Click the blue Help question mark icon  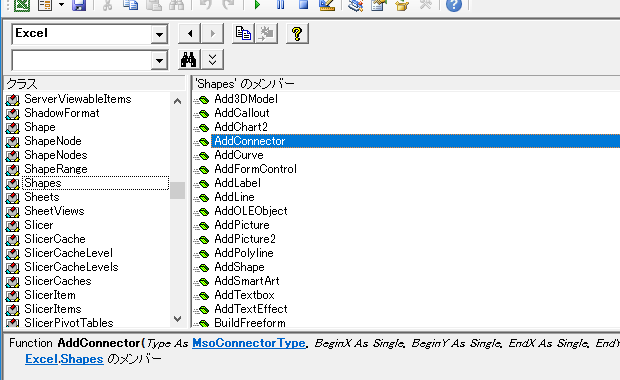point(454,5)
